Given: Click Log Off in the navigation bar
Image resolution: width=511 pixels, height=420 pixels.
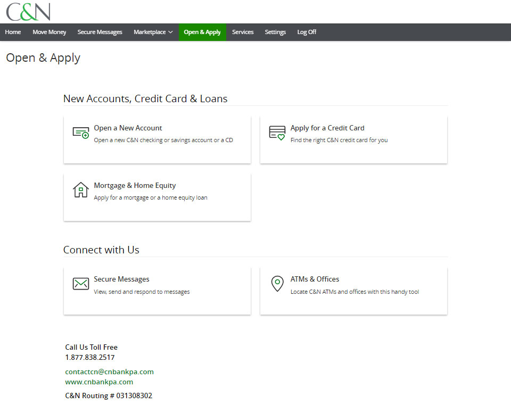Looking at the screenshot, I should [x=307, y=32].
